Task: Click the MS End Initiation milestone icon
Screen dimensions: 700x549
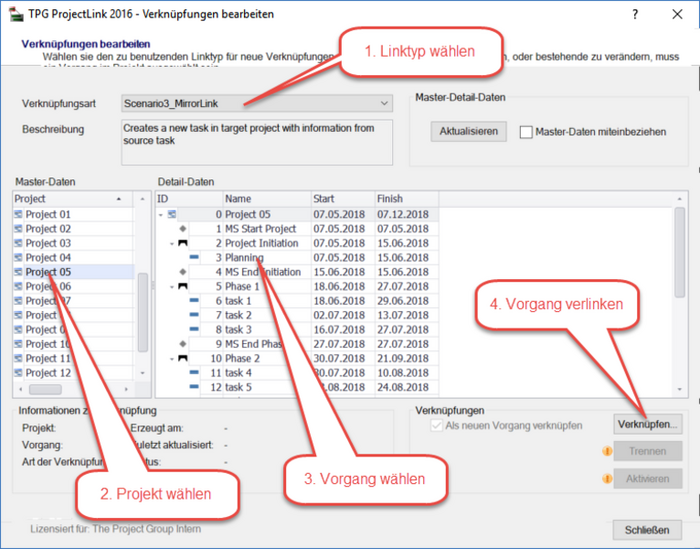Action: (183, 272)
